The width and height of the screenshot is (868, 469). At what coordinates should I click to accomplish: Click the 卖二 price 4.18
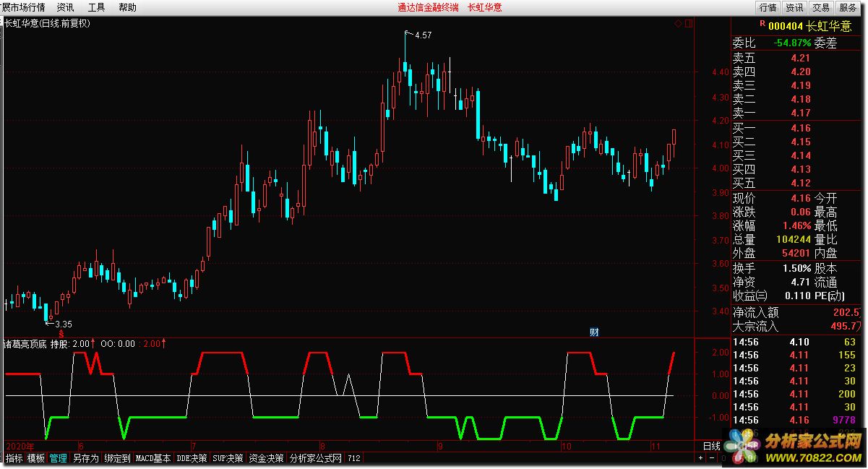coord(800,99)
